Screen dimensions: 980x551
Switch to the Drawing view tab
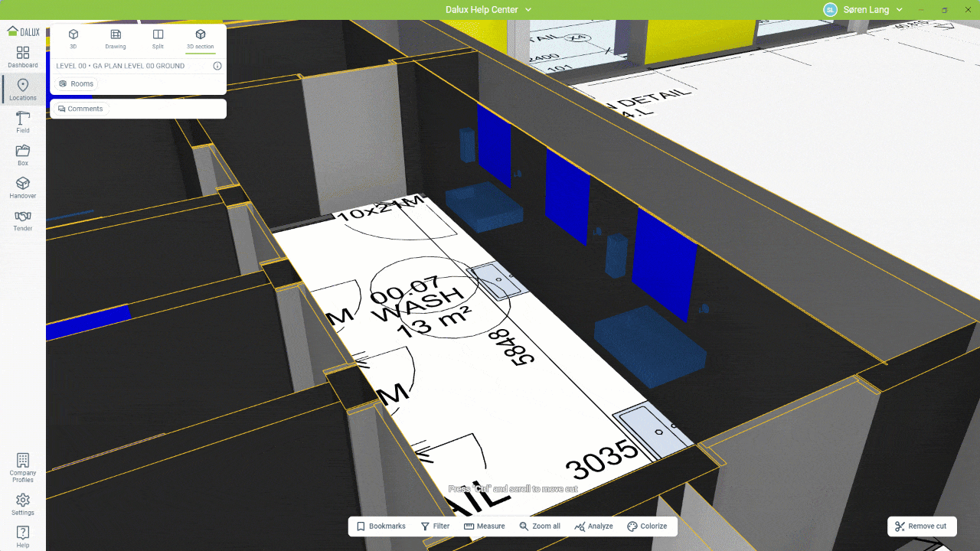pyautogui.click(x=116, y=39)
